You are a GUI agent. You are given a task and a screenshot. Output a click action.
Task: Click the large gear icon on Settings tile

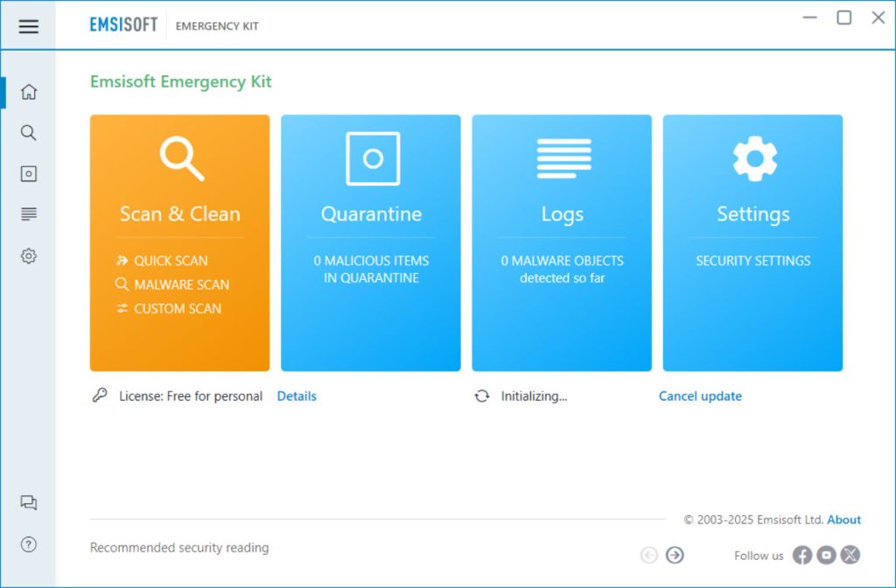[x=755, y=158]
